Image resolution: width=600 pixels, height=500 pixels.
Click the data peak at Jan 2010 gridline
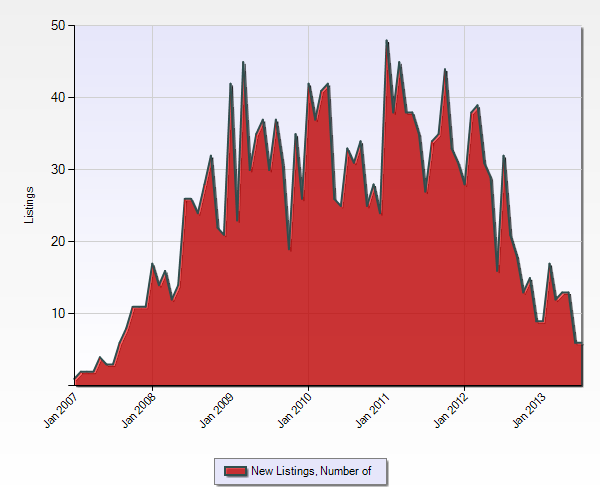309,84
